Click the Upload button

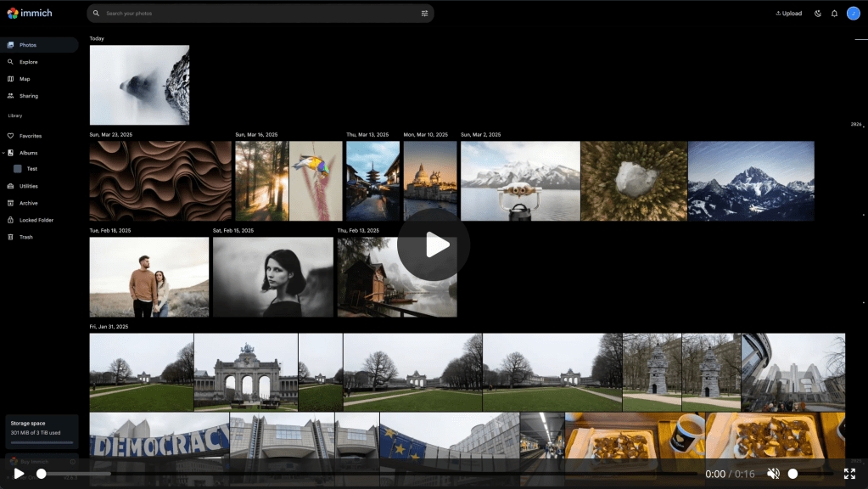788,14
